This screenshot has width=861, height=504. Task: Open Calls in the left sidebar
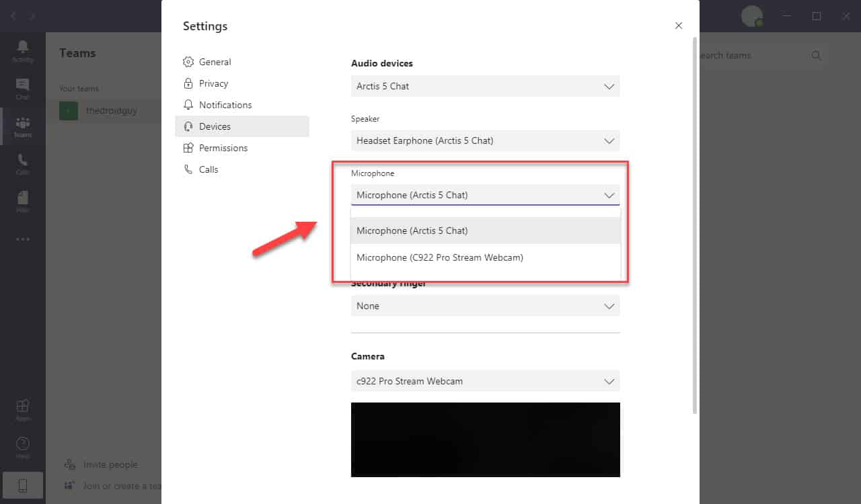23,164
